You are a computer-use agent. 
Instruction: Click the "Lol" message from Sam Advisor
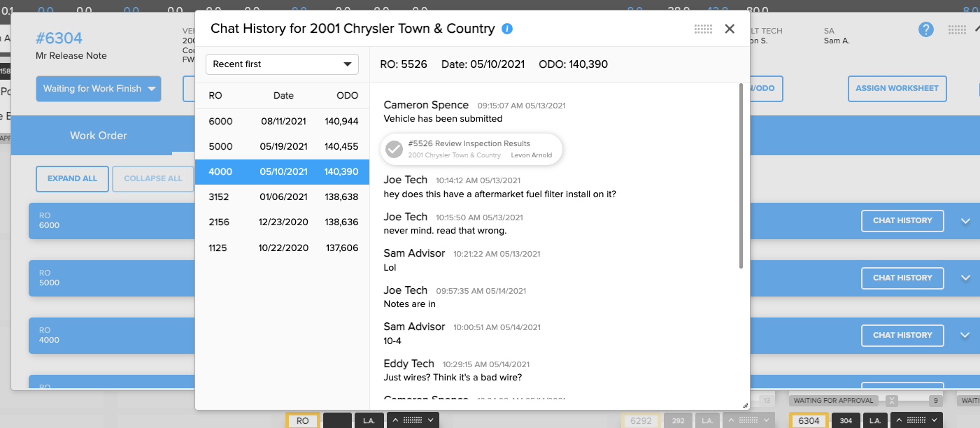[390, 267]
